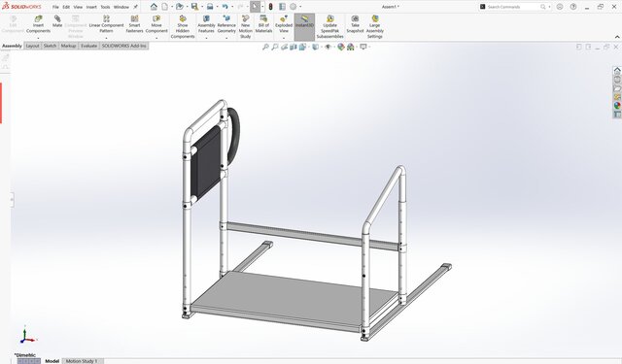Open the Window menu
The height and width of the screenshot is (364, 622).
(x=121, y=7)
